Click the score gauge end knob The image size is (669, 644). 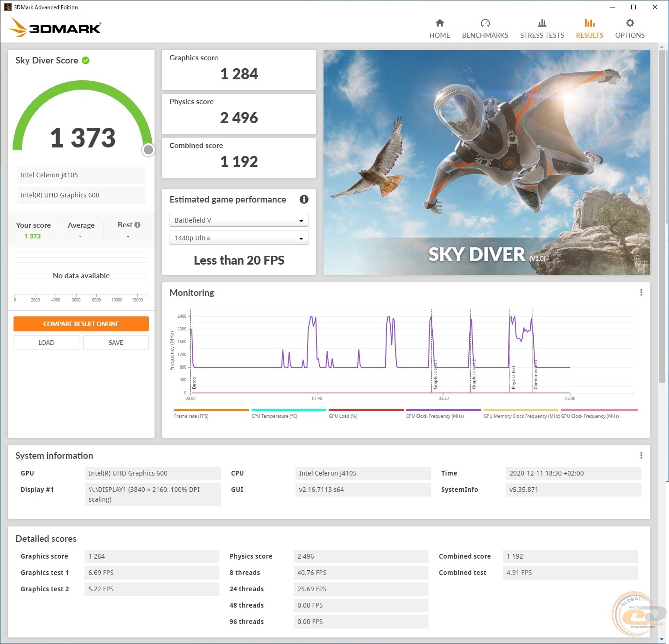148,150
